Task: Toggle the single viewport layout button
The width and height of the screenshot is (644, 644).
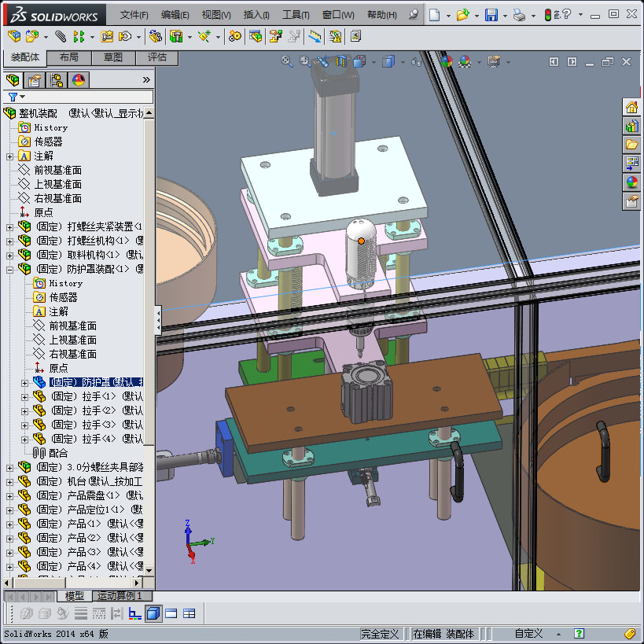Action: point(171,613)
